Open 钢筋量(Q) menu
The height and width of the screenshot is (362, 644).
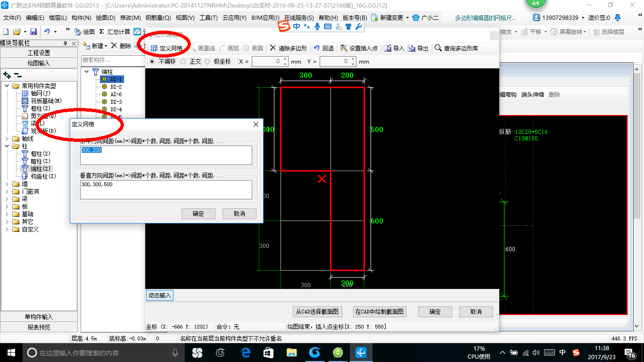click(x=158, y=17)
